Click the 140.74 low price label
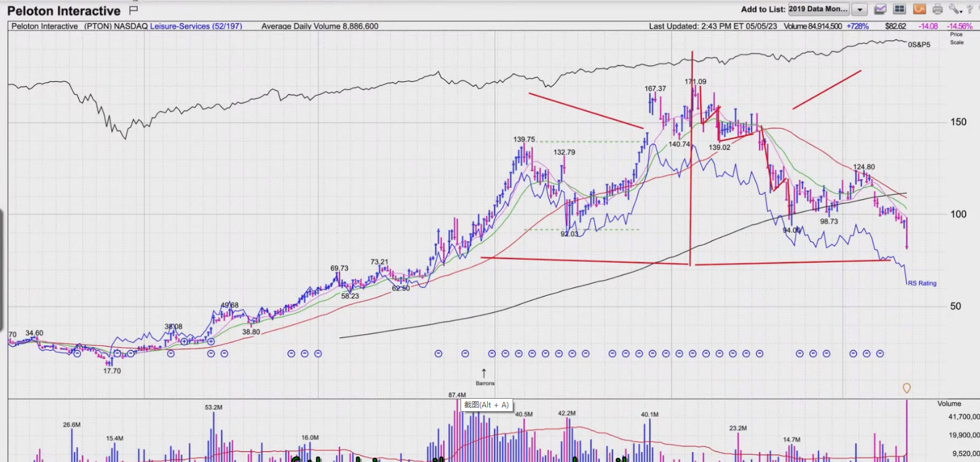Viewport: 980px width, 462px height. tap(679, 144)
